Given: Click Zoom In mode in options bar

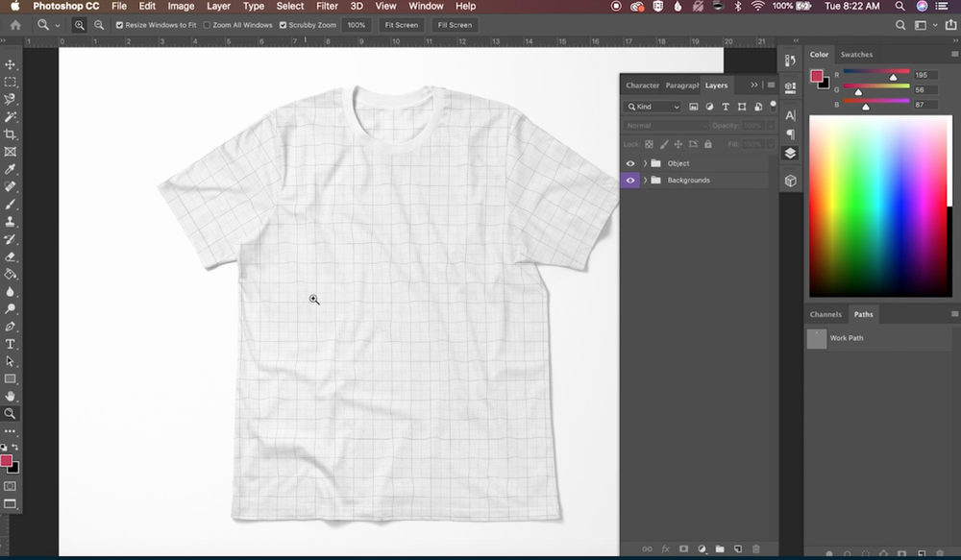Looking at the screenshot, I should click(80, 25).
